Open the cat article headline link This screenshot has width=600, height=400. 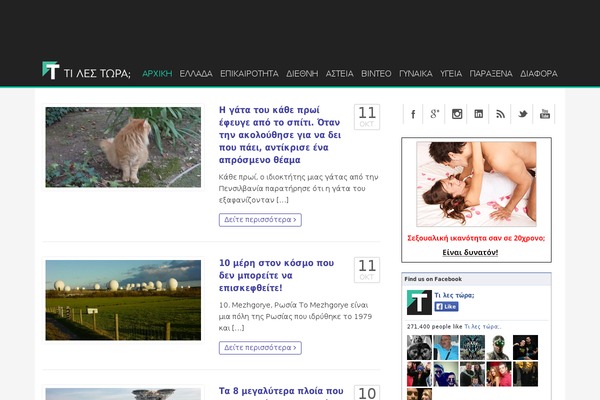click(280, 135)
